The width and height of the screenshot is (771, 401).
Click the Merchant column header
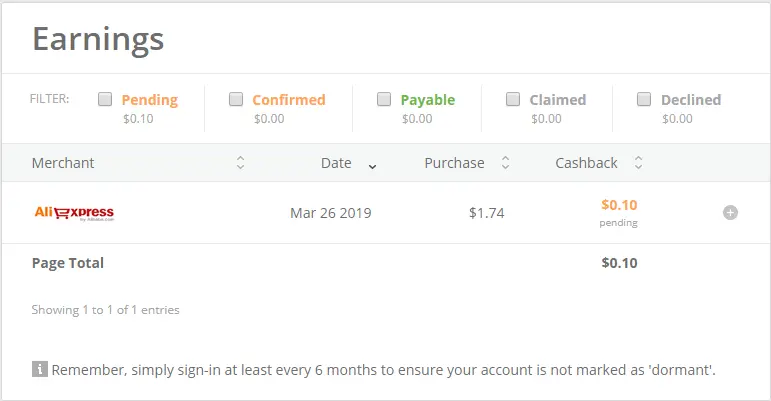click(x=63, y=163)
